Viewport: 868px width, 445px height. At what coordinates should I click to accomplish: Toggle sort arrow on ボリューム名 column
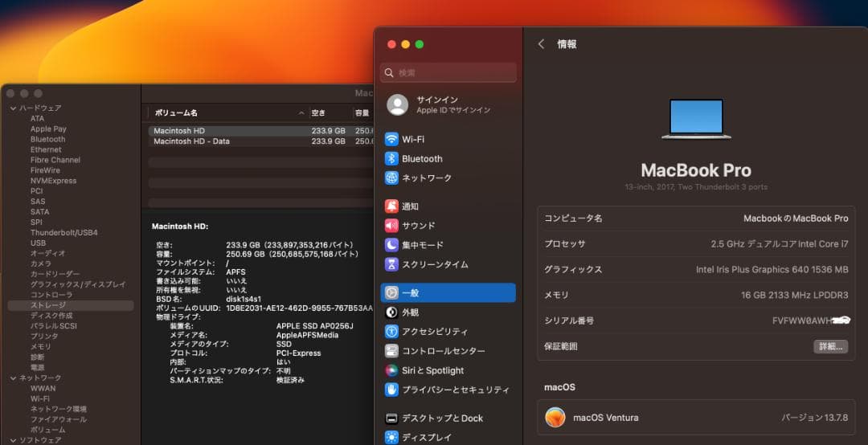click(301, 113)
